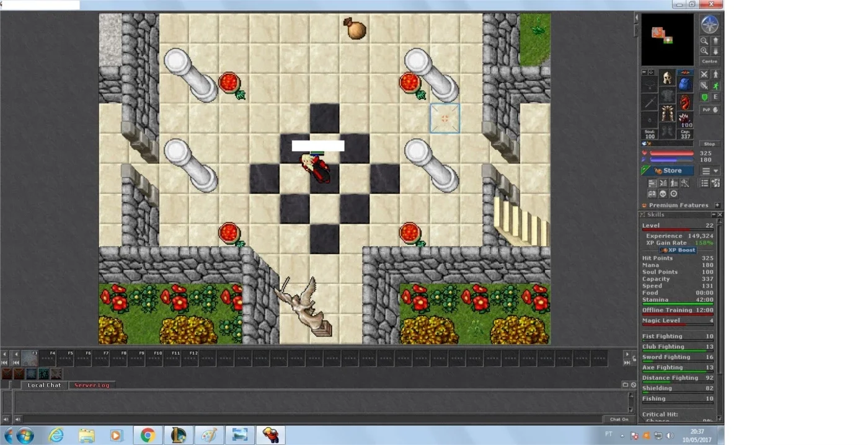
Task: Move minimap one floor up
Action: (x=715, y=40)
